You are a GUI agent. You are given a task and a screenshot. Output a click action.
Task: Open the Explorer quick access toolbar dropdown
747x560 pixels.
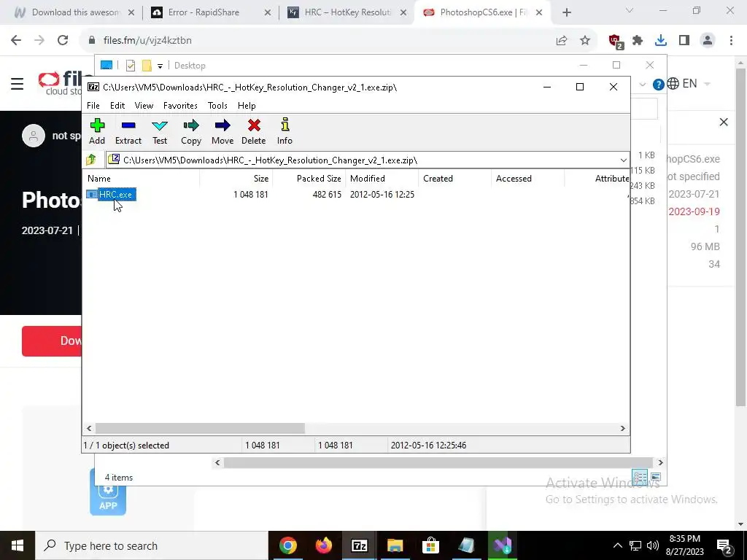[160, 66]
